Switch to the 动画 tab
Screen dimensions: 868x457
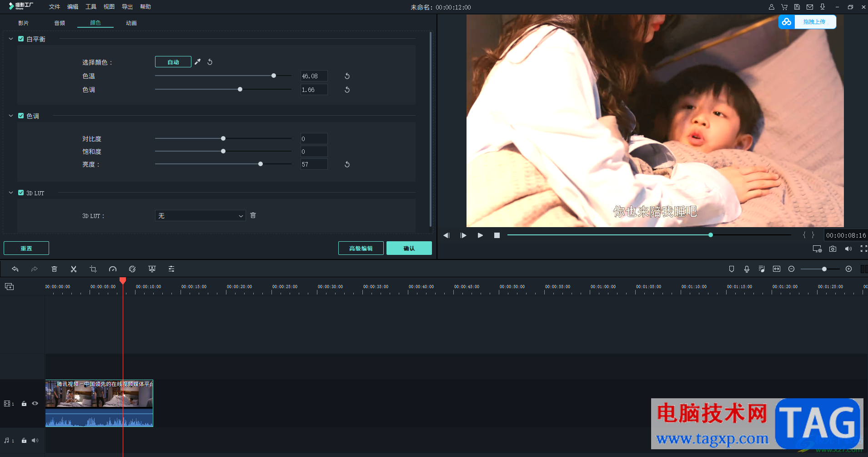(x=131, y=23)
